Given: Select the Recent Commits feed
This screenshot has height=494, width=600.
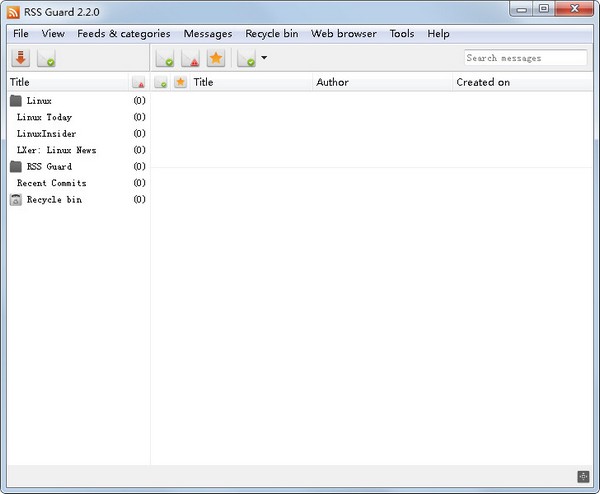Looking at the screenshot, I should click(51, 184).
